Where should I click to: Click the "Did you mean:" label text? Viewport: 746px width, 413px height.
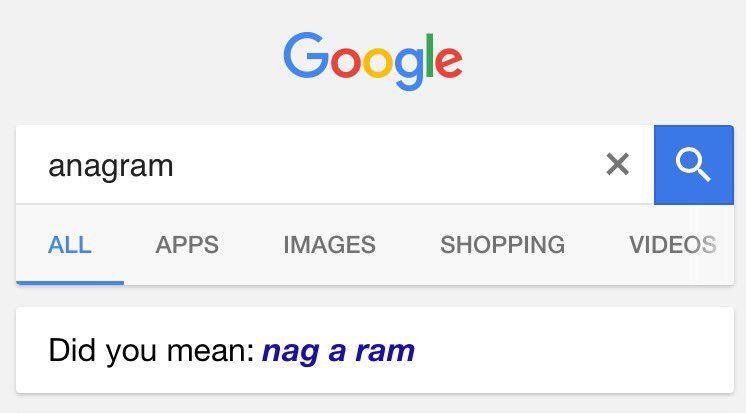coord(151,351)
